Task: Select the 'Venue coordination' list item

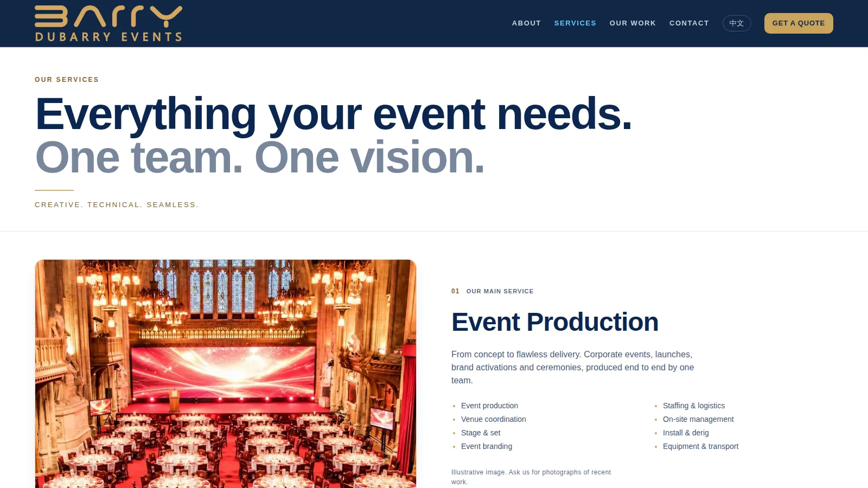Action: point(494,419)
